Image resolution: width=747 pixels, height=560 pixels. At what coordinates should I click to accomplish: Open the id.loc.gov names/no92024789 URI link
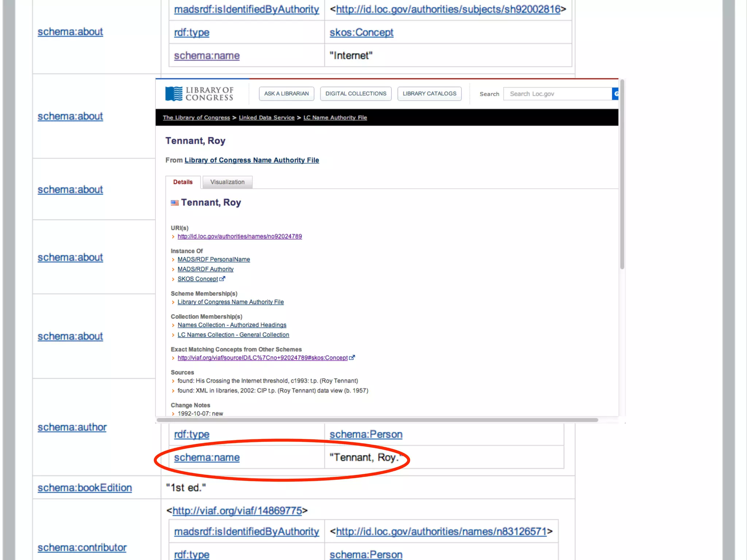[x=240, y=236]
